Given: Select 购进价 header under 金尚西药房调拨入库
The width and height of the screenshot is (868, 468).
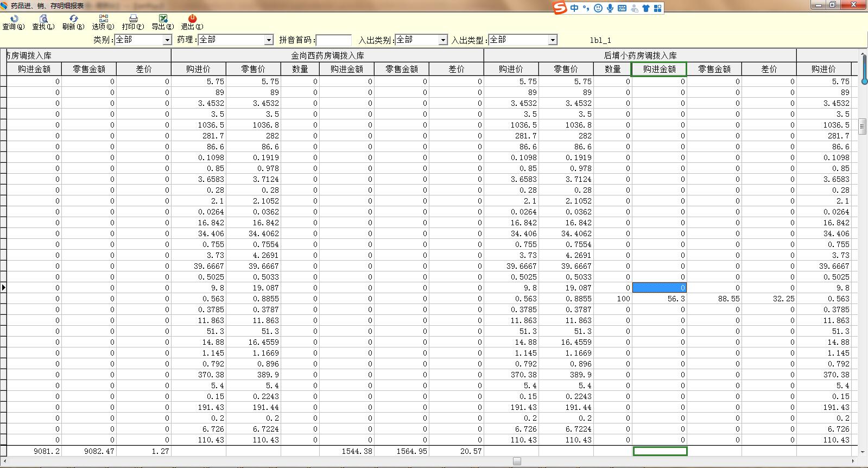Looking at the screenshot, I should coord(198,69).
